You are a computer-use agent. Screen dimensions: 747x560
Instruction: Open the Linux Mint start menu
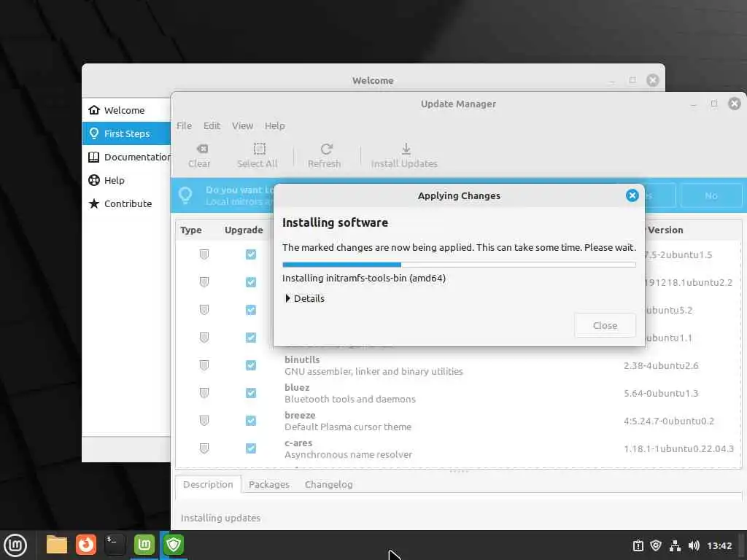[15, 545]
